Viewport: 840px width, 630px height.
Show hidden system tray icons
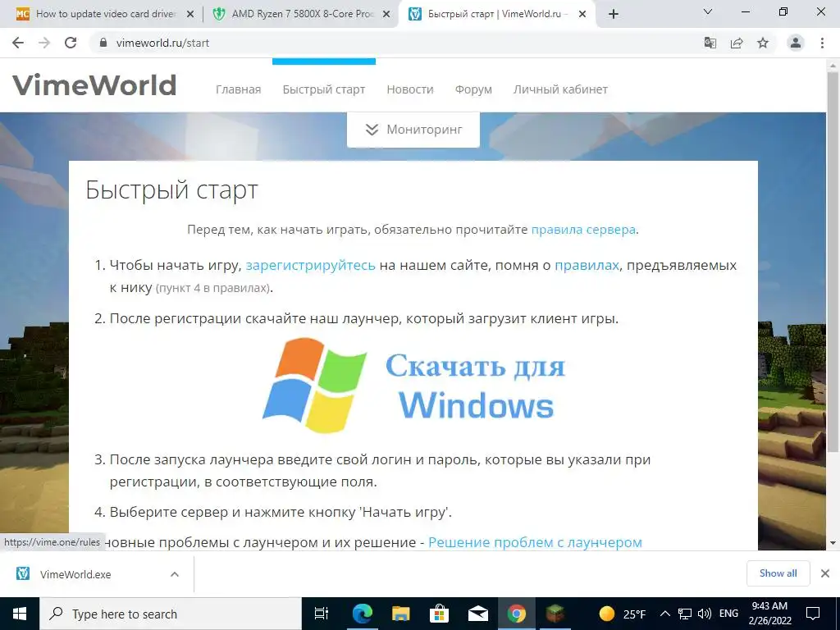[664, 614]
